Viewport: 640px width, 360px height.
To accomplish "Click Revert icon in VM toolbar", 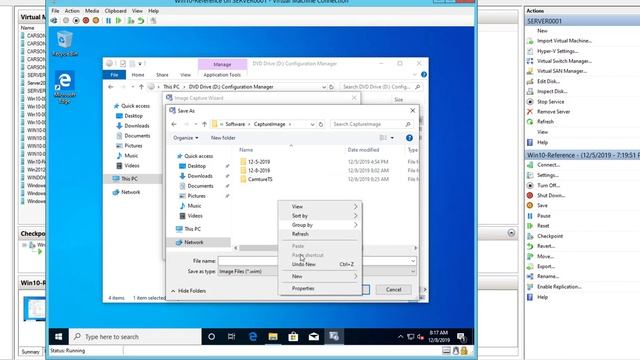I will [141, 20].
